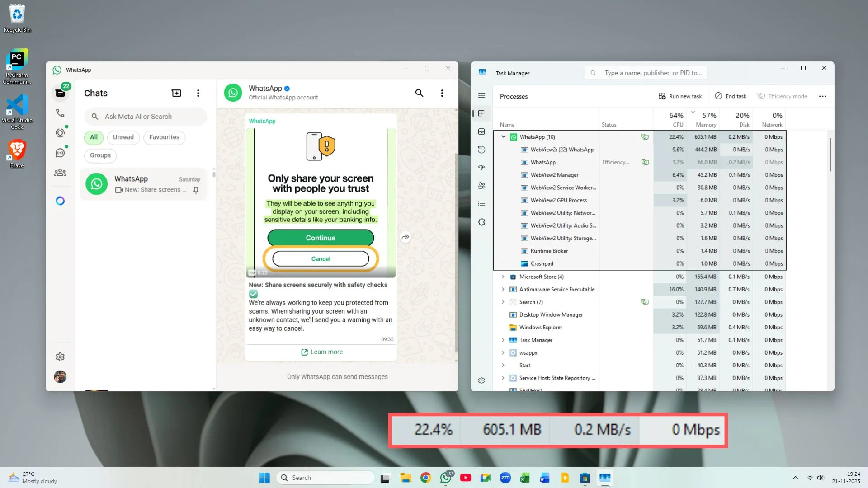Select the Unread chats filter
This screenshot has height=488, width=868.
[123, 137]
